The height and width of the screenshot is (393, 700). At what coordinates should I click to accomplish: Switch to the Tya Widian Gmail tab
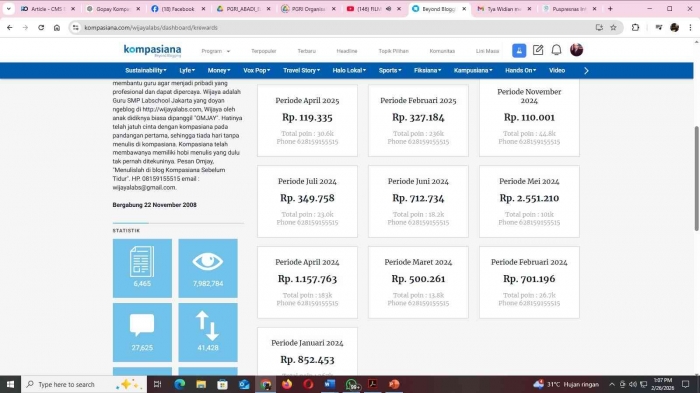pos(504,9)
